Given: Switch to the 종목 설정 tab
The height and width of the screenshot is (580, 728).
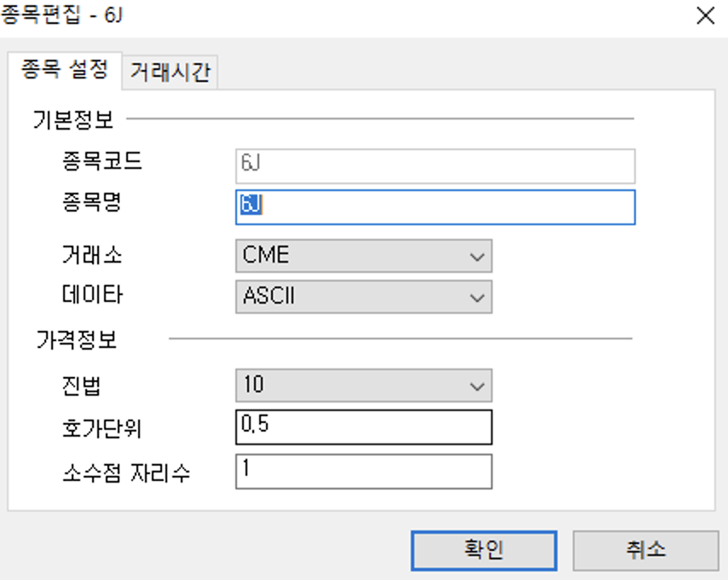Looking at the screenshot, I should [64, 70].
